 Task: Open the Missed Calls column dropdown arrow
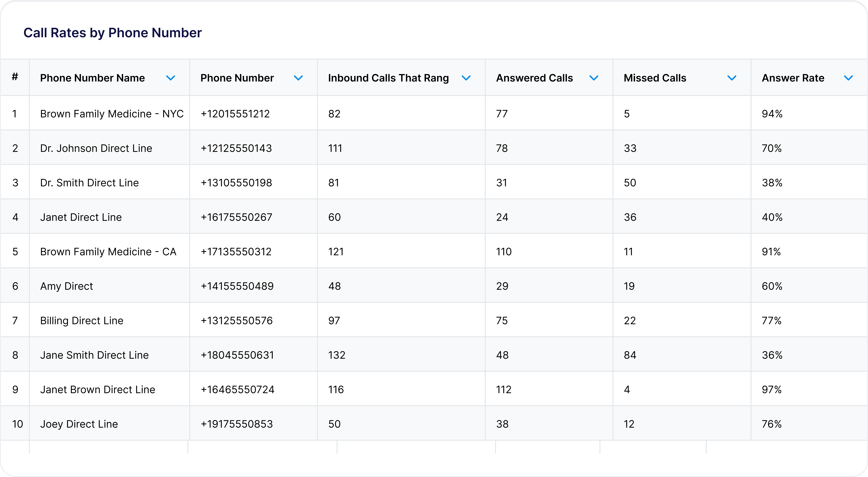732,78
